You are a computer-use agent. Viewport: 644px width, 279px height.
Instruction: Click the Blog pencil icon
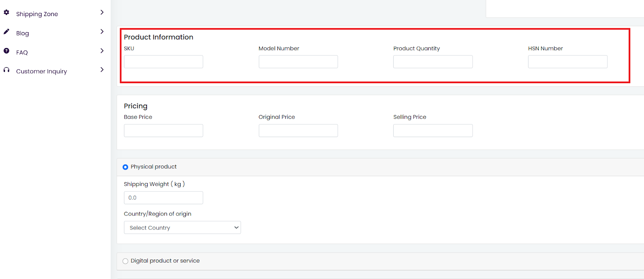[x=6, y=32]
